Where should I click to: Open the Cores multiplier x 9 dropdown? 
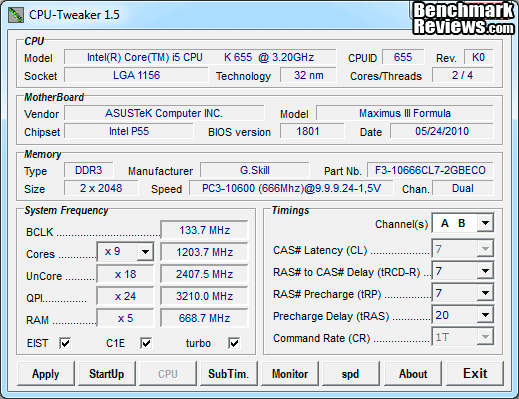click(x=145, y=252)
